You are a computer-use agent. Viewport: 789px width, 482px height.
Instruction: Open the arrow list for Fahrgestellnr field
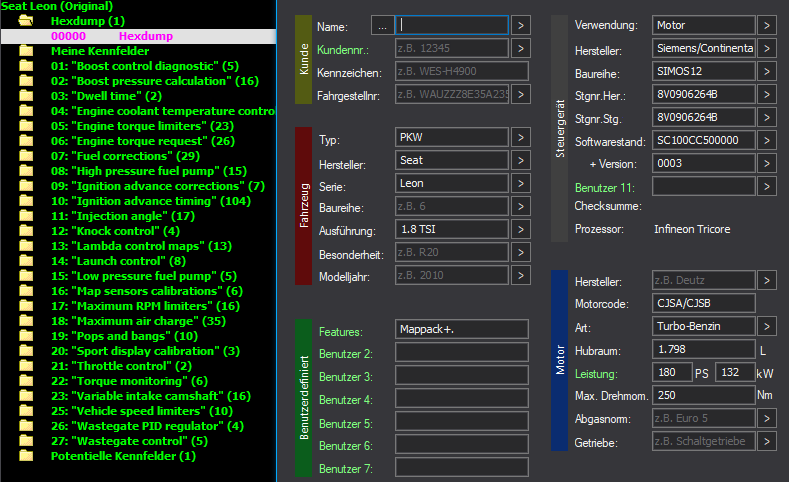(521, 94)
